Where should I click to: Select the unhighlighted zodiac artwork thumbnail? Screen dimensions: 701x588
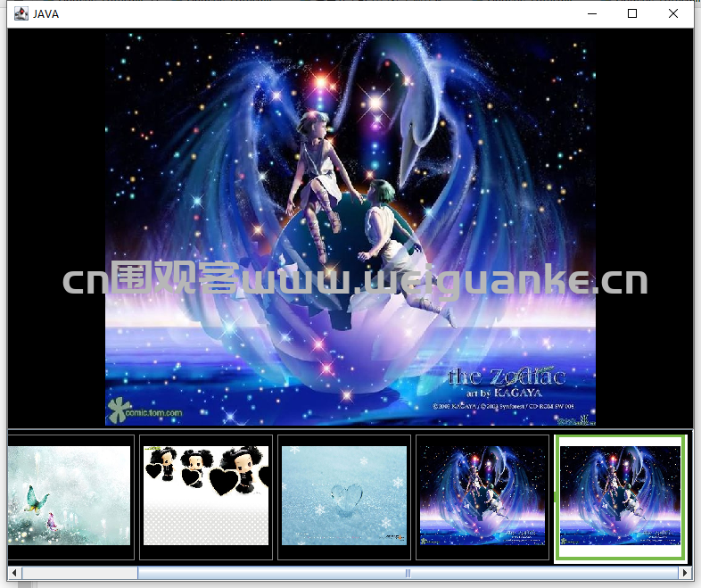tap(482, 496)
